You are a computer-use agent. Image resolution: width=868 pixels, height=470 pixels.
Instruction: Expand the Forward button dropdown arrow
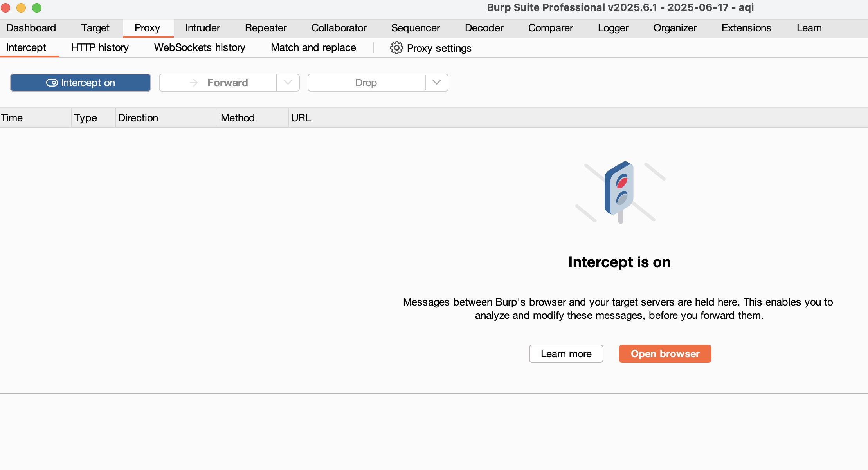coord(288,83)
